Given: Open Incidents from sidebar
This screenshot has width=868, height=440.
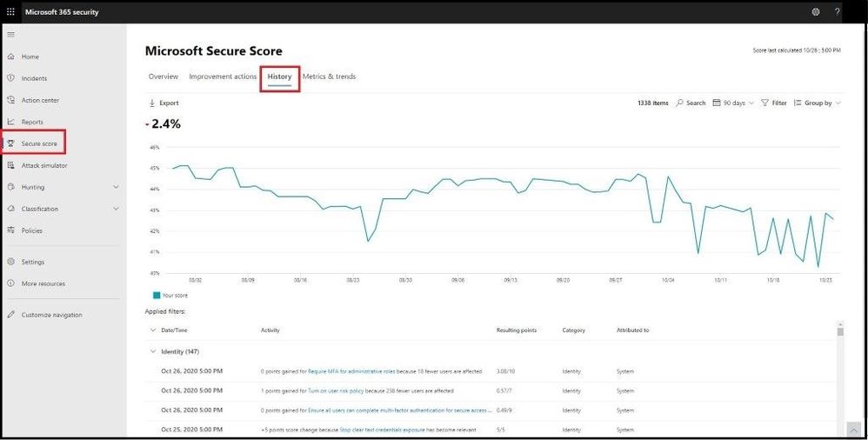Looking at the screenshot, I should (x=34, y=78).
